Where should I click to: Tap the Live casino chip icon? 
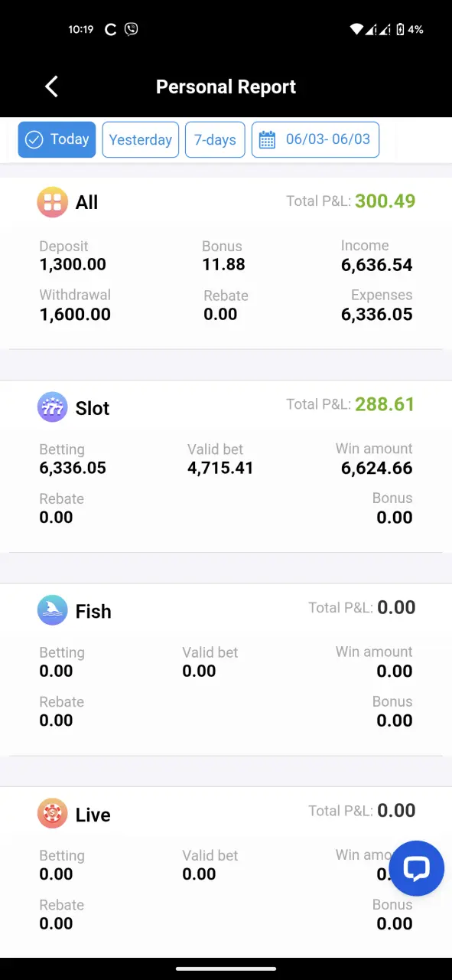tap(52, 814)
